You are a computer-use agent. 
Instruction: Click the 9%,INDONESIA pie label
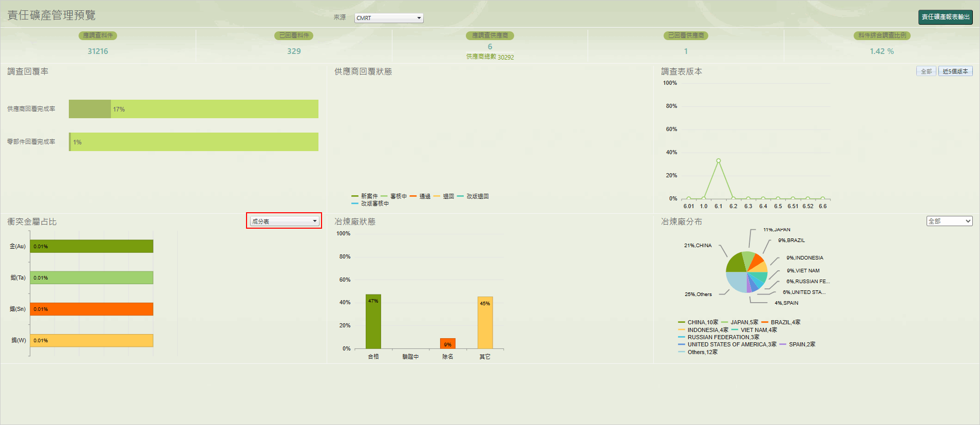805,258
